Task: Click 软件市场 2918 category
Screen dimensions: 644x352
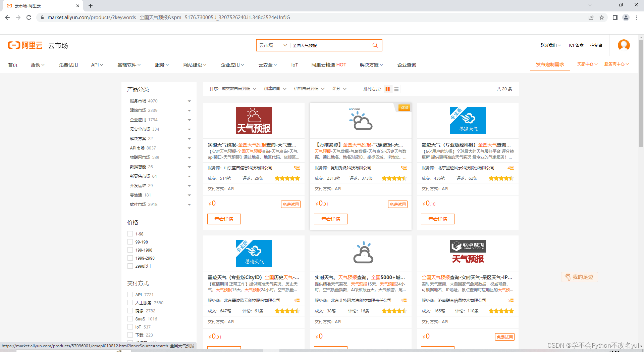Action: pos(144,204)
